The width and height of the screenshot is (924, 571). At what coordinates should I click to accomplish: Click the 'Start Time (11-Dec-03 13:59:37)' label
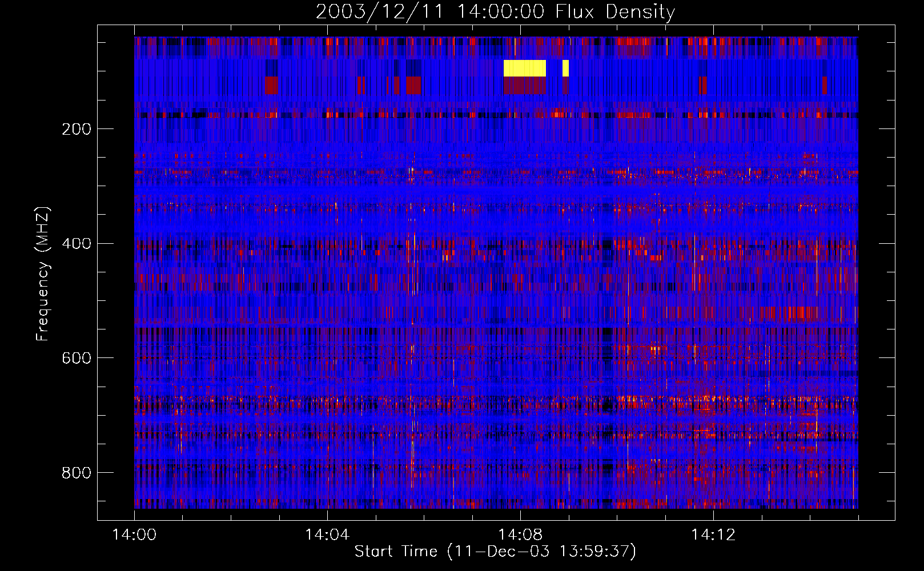point(495,552)
